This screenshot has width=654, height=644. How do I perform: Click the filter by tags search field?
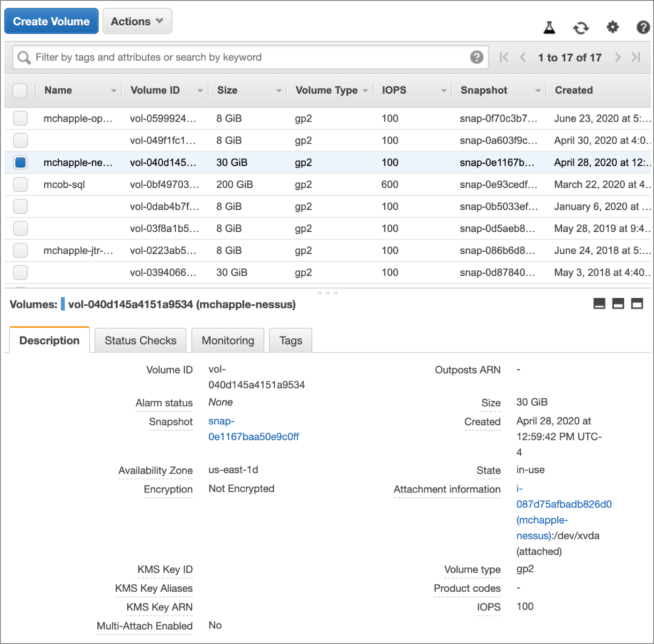250,57
